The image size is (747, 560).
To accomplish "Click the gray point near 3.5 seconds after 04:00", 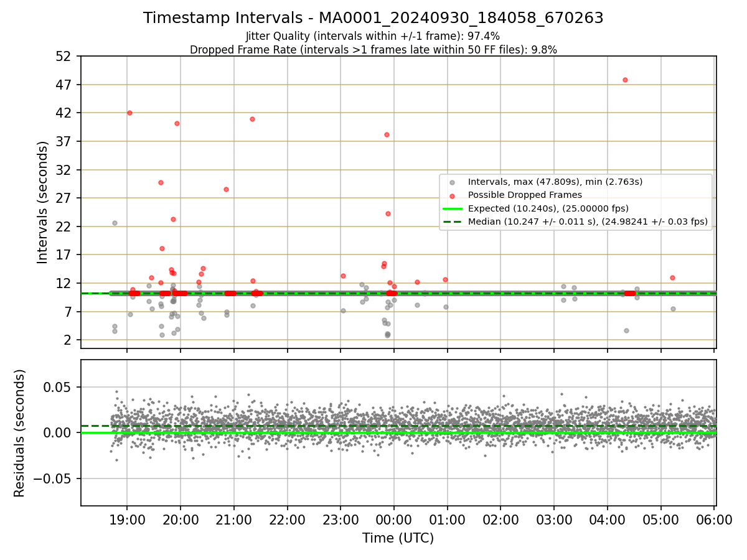I will tap(626, 330).
